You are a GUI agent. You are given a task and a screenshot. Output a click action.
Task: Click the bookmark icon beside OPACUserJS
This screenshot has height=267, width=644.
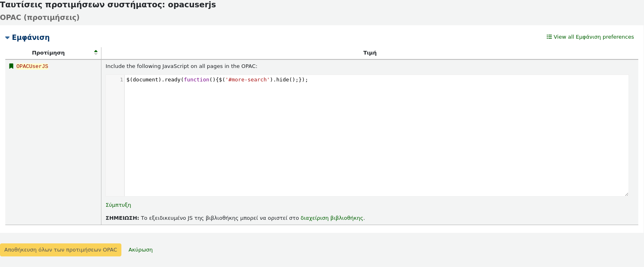click(11, 66)
